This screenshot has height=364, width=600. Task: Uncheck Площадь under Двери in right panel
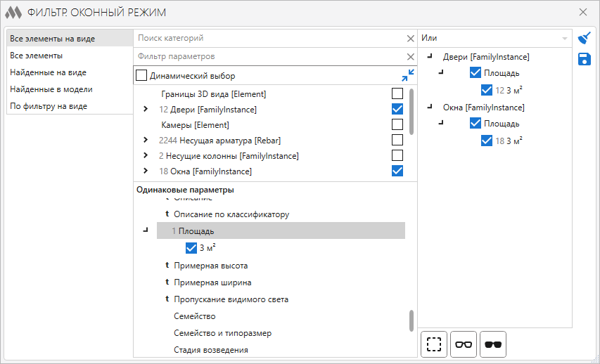[475, 72]
